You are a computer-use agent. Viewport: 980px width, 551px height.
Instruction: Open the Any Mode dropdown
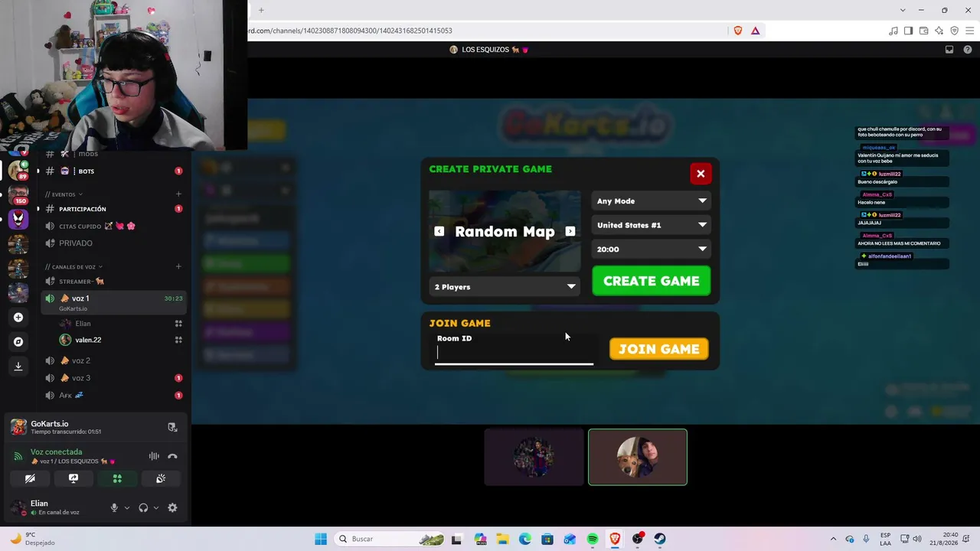click(x=652, y=201)
